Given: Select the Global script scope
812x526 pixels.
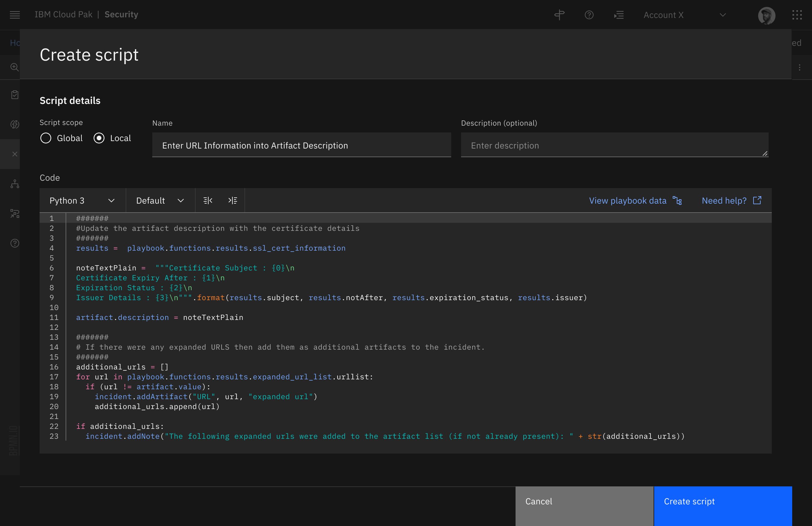Looking at the screenshot, I should tap(45, 138).
